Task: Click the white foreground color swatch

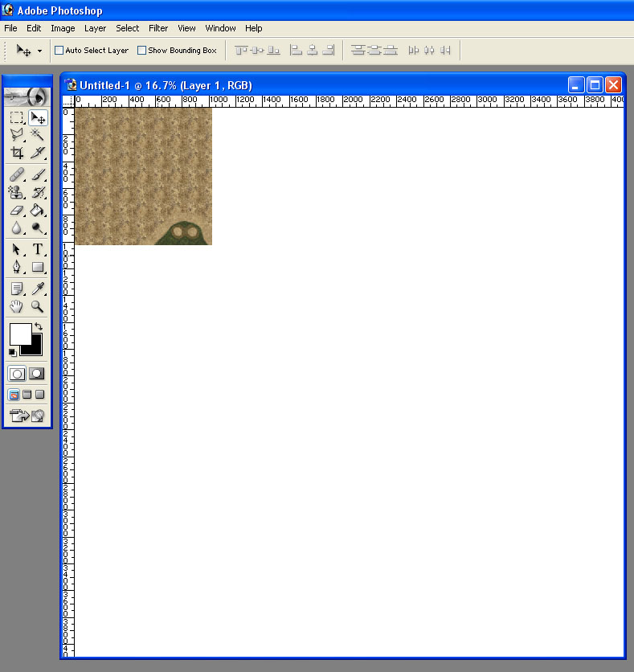Action: coord(18,334)
